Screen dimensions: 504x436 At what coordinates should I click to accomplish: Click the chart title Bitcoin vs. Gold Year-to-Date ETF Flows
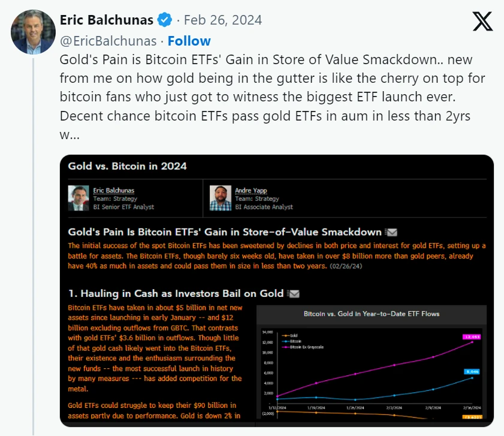[372, 314]
